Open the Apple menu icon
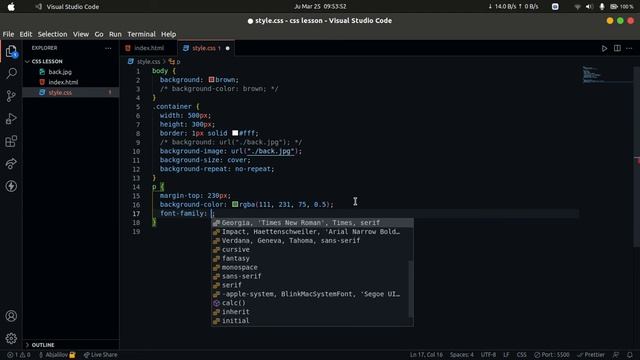640x360 pixels. coord(11,7)
